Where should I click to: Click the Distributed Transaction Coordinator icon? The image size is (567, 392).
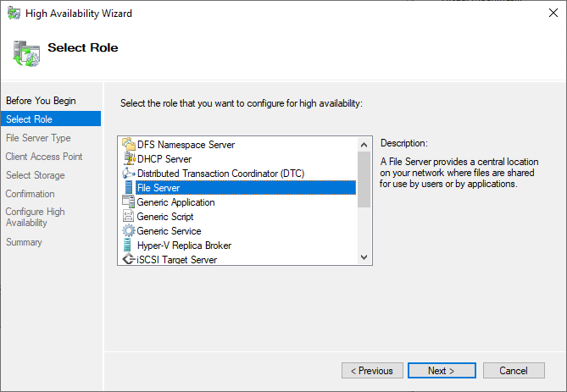pyautogui.click(x=129, y=174)
